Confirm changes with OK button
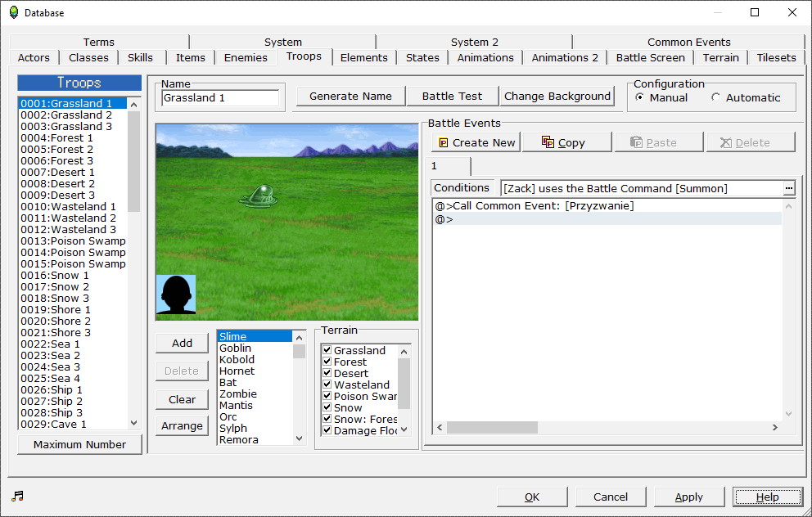This screenshot has width=812, height=517. pos(532,497)
